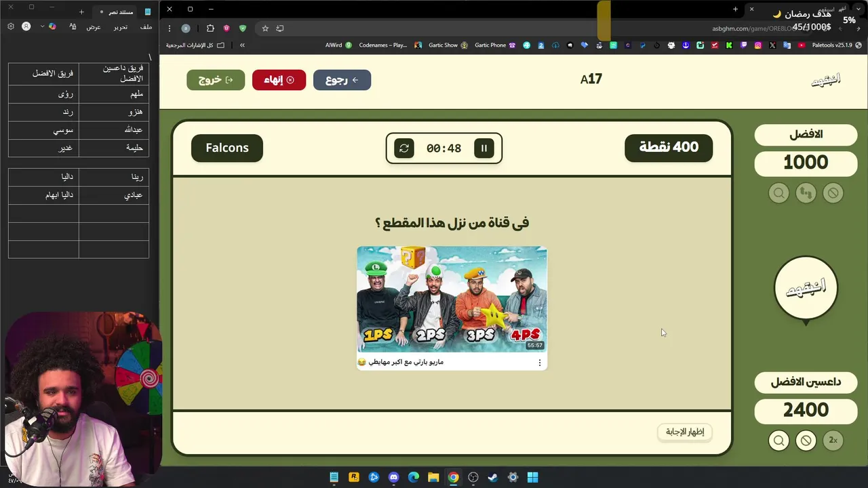Open the Mario Party video thumbnail

click(452, 299)
